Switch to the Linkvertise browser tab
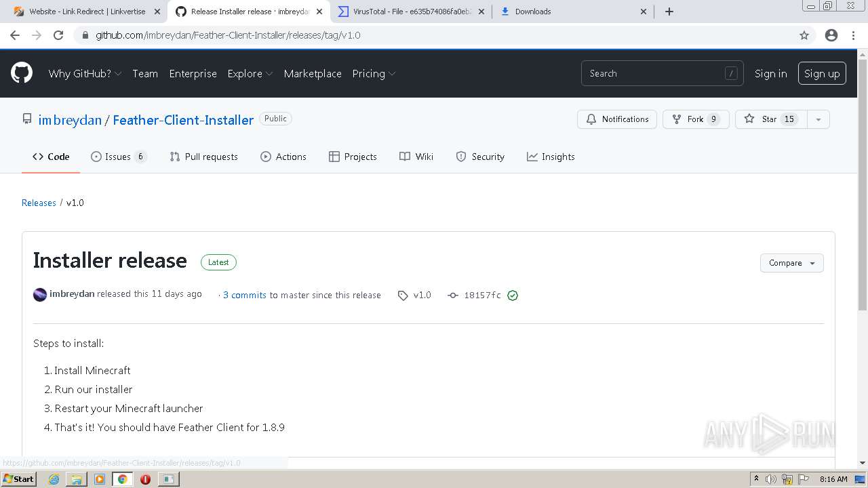 click(x=89, y=12)
